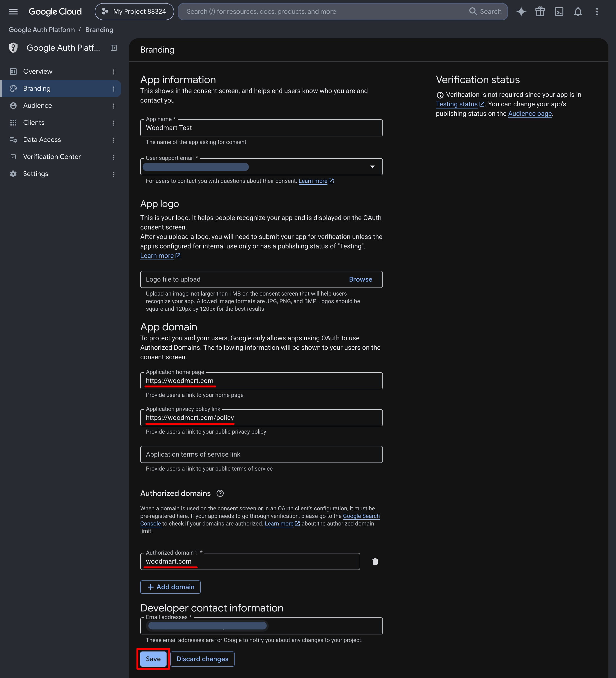Open Settings item three-dot menu
The width and height of the screenshot is (616, 678).
tap(114, 174)
